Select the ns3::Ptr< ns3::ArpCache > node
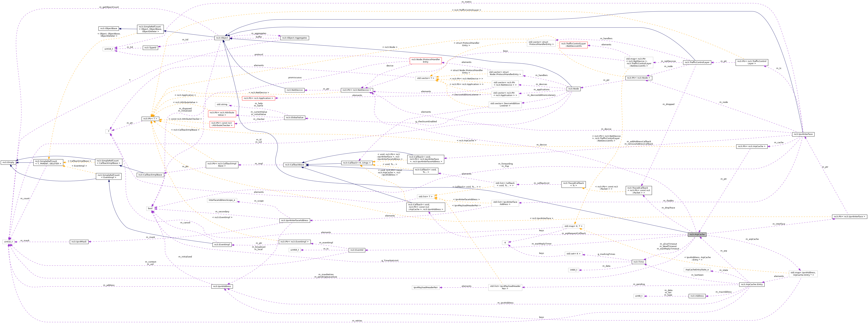 [752, 147]
